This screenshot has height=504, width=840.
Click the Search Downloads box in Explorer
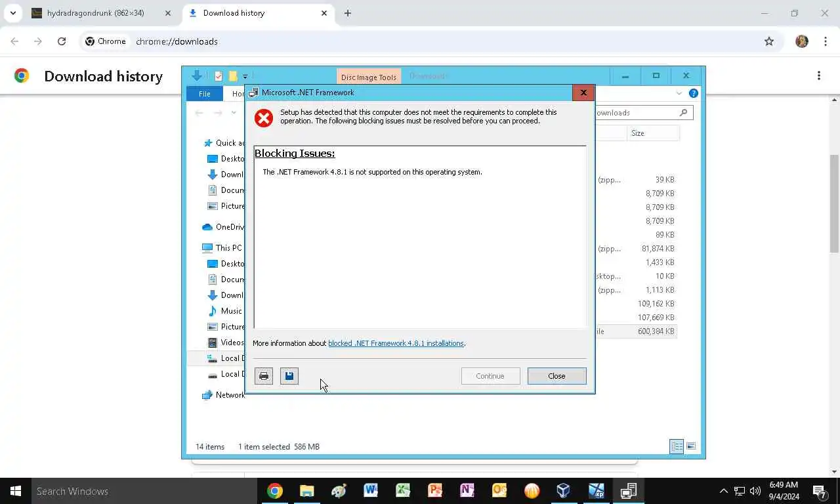pyautogui.click(x=643, y=113)
